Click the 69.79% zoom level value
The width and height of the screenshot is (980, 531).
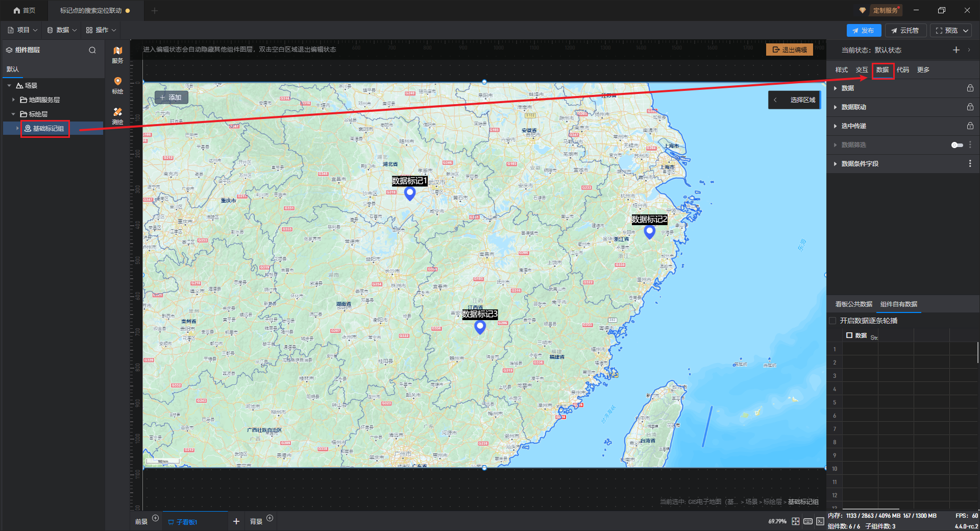(x=777, y=521)
